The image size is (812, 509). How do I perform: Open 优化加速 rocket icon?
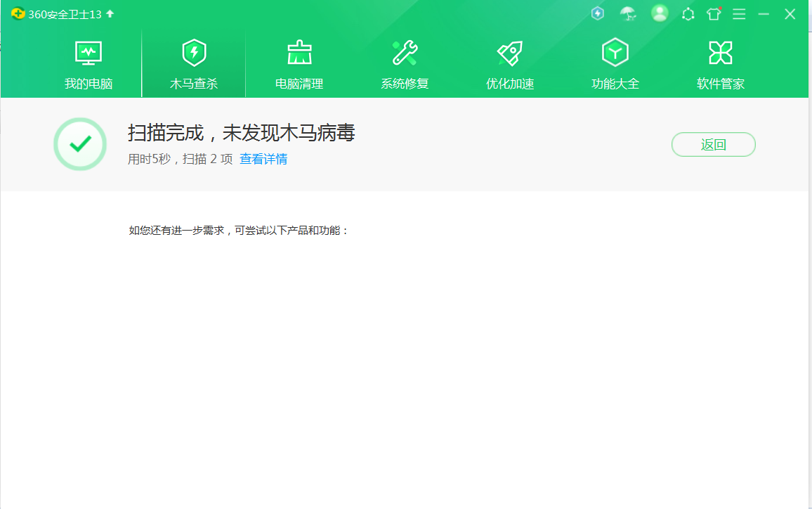510,53
